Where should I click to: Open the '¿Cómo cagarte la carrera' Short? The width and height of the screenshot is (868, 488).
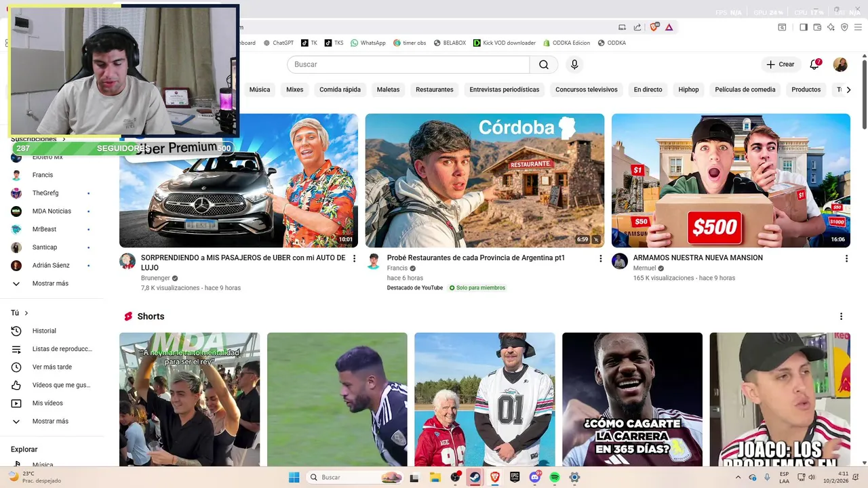point(632,399)
